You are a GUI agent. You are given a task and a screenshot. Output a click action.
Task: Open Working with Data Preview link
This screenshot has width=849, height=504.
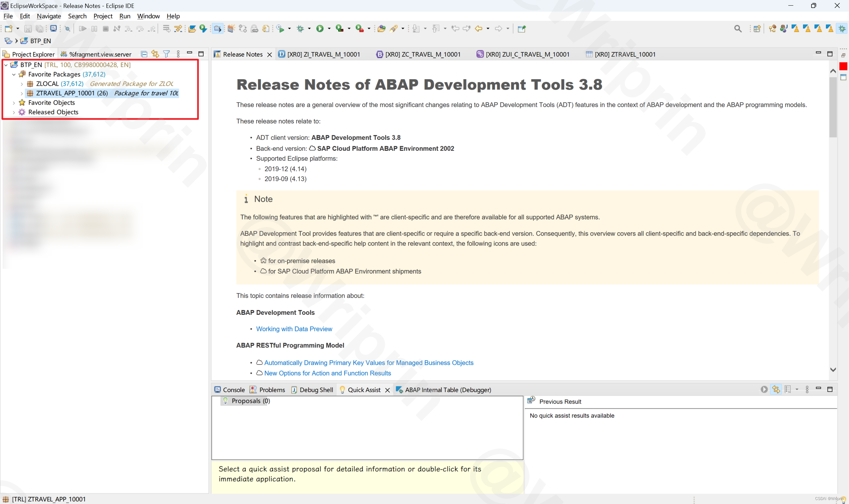294,329
